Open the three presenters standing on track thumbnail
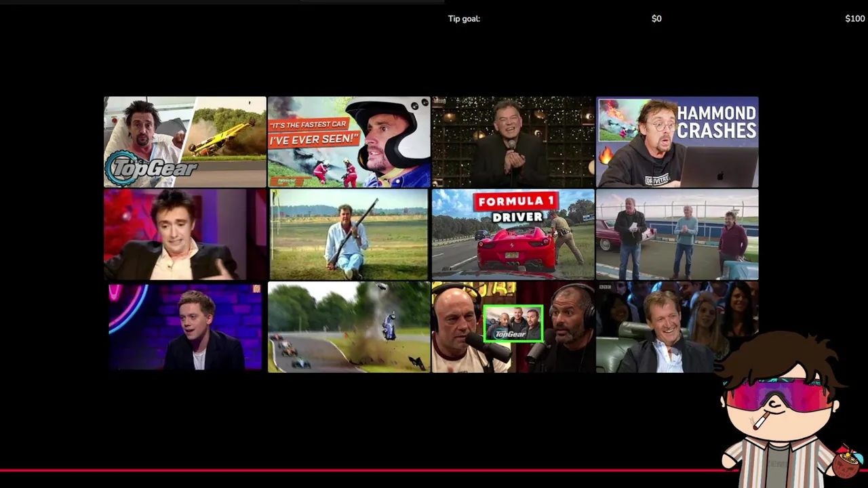Viewport: 868px width, 488px height. (x=677, y=235)
